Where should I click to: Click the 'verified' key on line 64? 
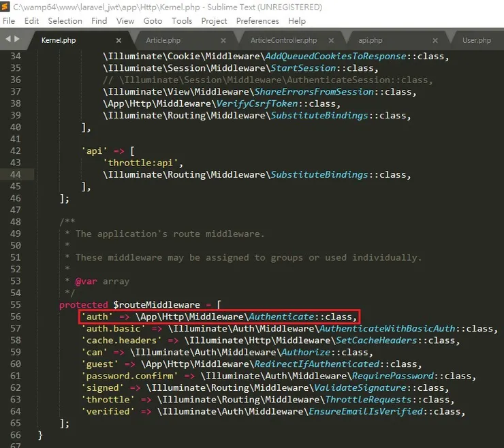pyautogui.click(x=108, y=412)
